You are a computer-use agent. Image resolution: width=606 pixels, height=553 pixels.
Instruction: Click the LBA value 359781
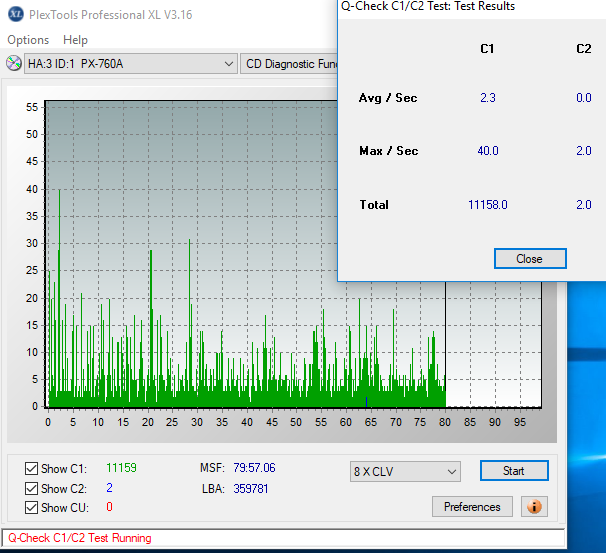(x=251, y=489)
